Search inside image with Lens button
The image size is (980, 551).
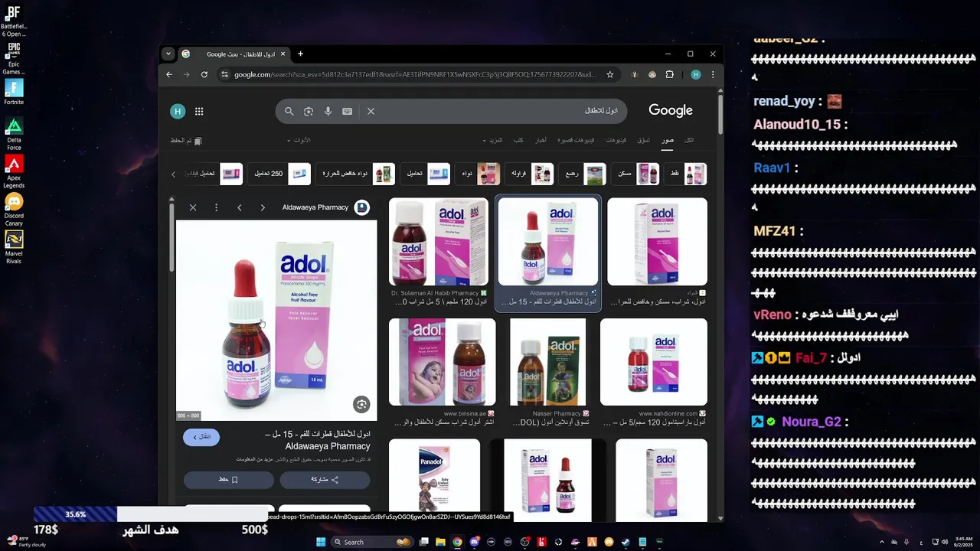click(361, 404)
